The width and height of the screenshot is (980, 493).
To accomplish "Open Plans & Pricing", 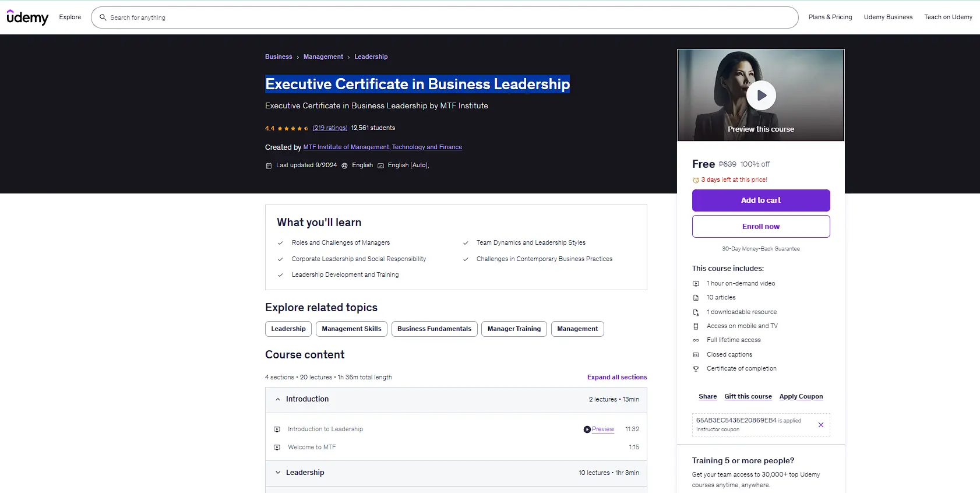I will coord(830,17).
